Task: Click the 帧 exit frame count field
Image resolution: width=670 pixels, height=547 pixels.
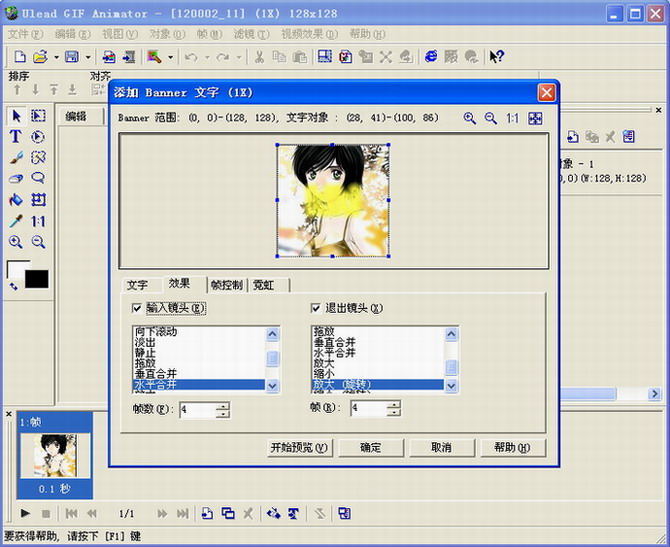Action: (368, 409)
